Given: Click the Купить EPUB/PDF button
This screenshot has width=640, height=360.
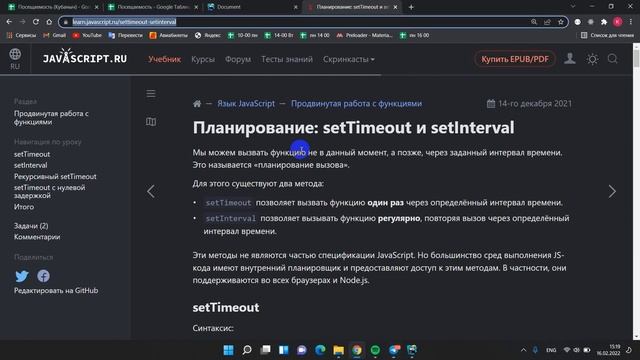Looking at the screenshot, I should 515,59.
